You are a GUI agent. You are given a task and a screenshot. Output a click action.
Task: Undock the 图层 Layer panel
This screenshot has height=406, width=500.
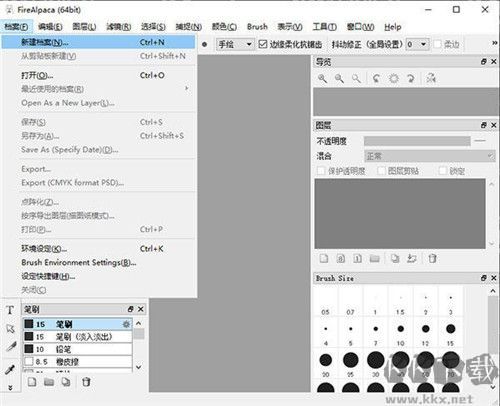coord(484,125)
